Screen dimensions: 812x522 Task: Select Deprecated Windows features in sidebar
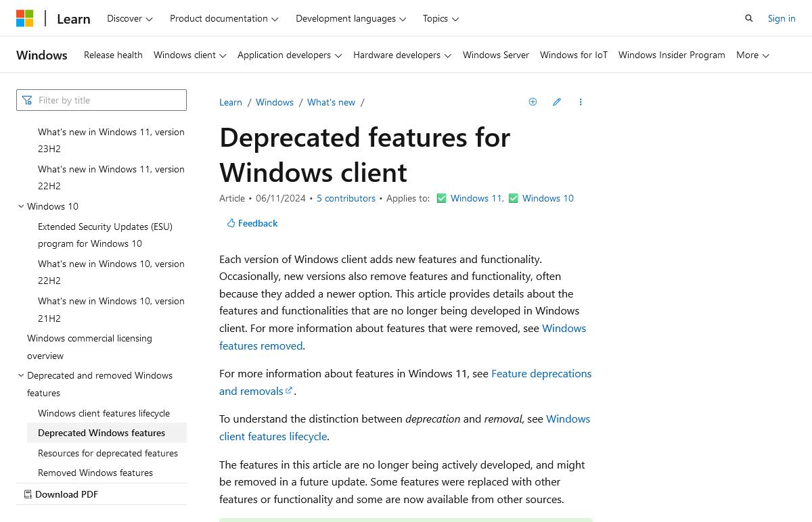tap(107, 433)
